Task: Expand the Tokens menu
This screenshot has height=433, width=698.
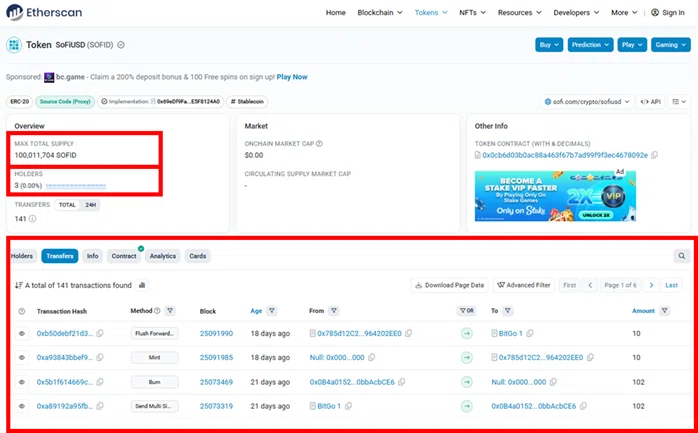Action: point(431,12)
